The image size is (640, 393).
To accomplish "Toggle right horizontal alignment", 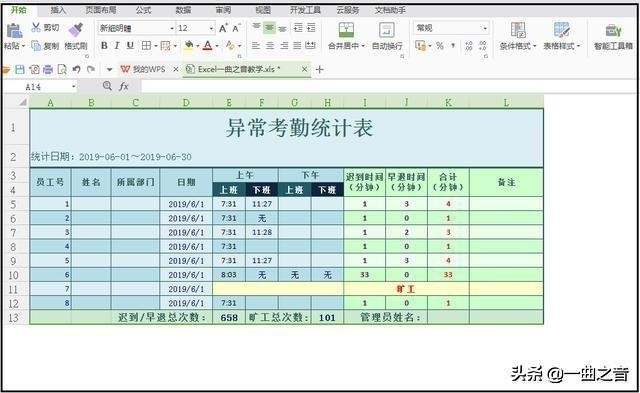I will click(x=284, y=46).
